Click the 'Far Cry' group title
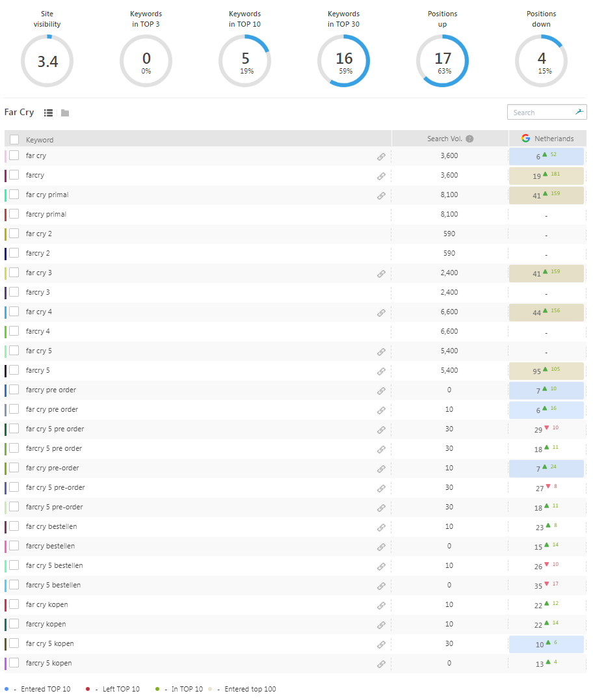This screenshot has height=700, width=593. (x=20, y=112)
